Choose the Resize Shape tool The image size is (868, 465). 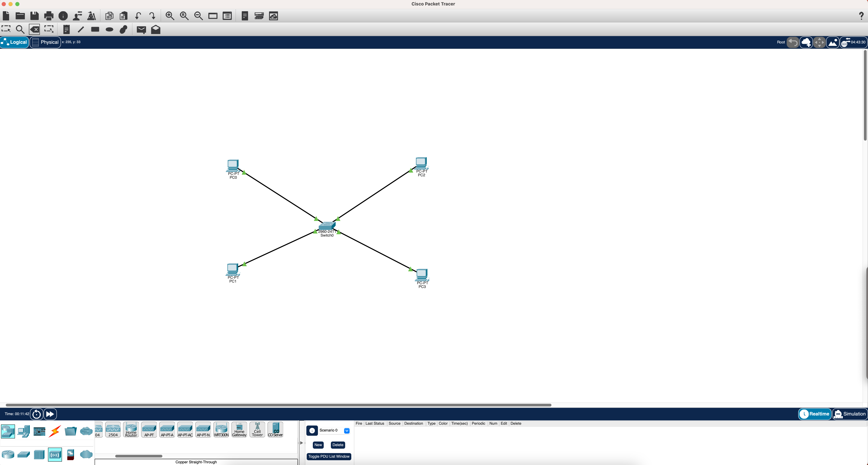point(49,29)
